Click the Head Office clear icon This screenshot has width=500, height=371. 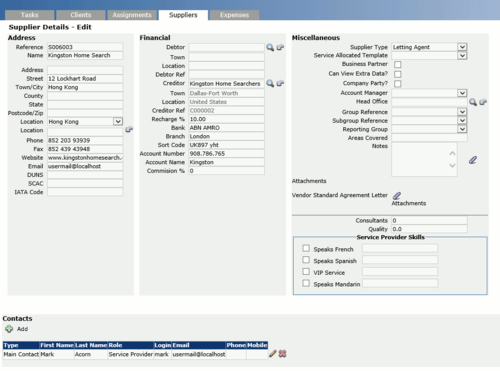pos(483,102)
